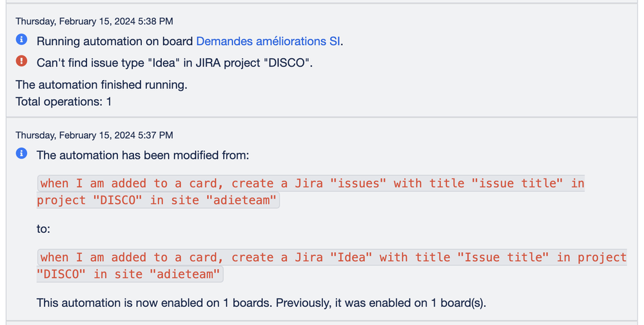Click "DISCO" in the error message

286,63
